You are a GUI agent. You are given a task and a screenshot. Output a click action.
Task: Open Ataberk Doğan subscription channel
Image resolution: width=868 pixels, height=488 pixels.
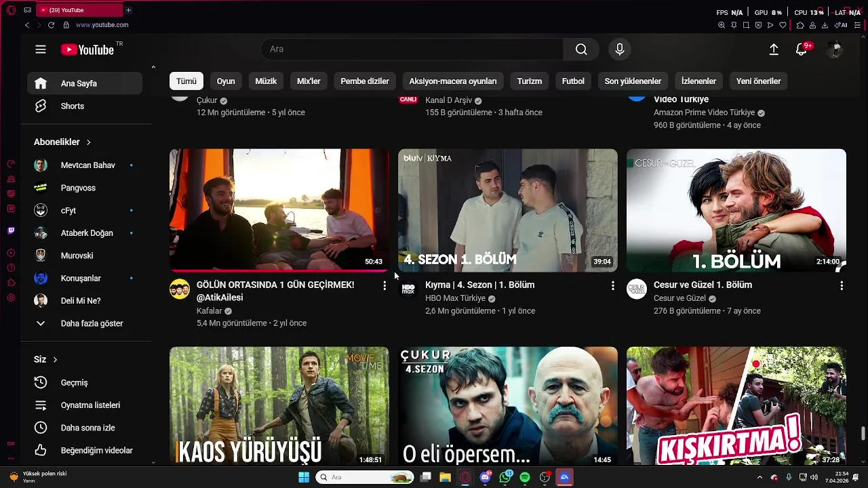coord(85,233)
